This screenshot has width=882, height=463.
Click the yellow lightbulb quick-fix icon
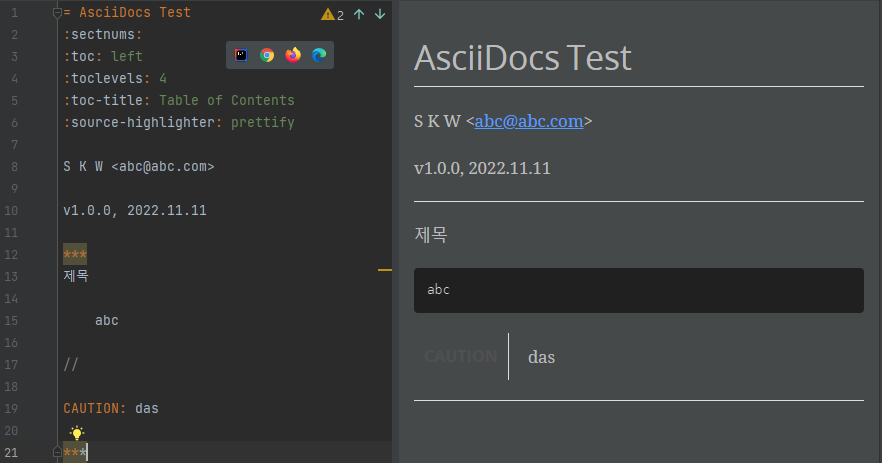76,433
